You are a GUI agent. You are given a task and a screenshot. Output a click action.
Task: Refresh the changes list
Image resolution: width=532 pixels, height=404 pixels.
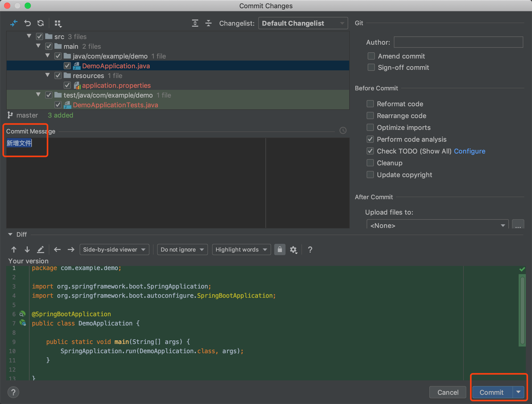point(41,23)
